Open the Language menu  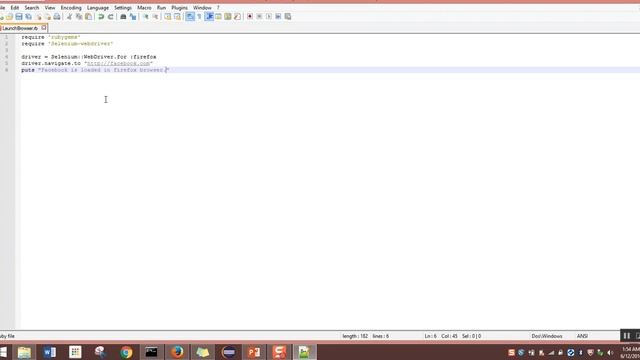click(98, 8)
